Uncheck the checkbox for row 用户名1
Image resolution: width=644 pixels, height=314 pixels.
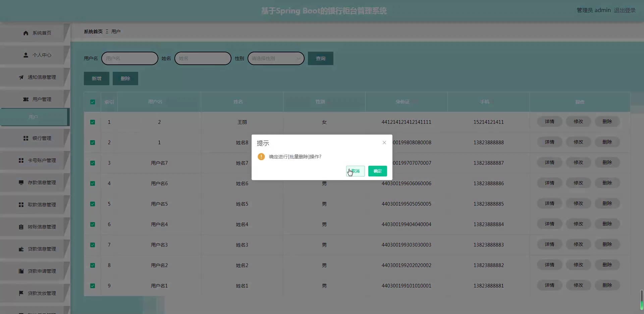93,286
